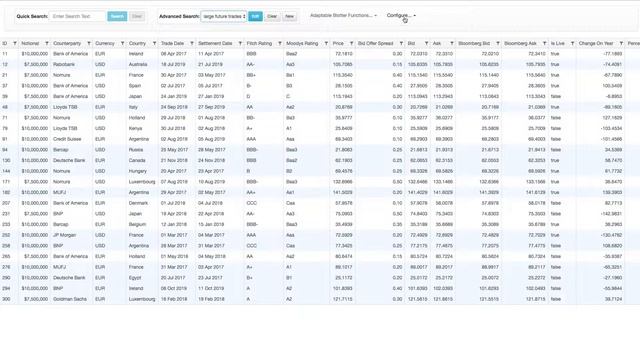Select the Egypt country cell
The width and height of the screenshot is (640, 360).
point(142,278)
